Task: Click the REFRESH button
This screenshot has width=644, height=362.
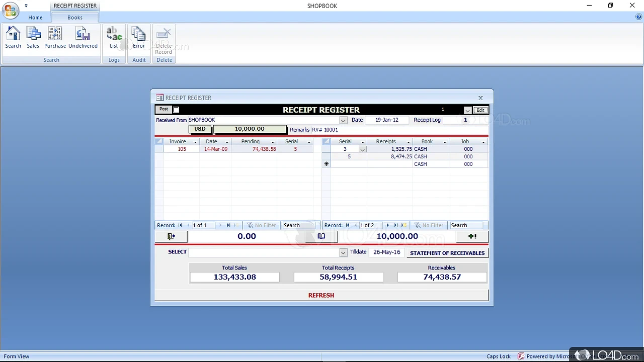Action: coord(321,295)
